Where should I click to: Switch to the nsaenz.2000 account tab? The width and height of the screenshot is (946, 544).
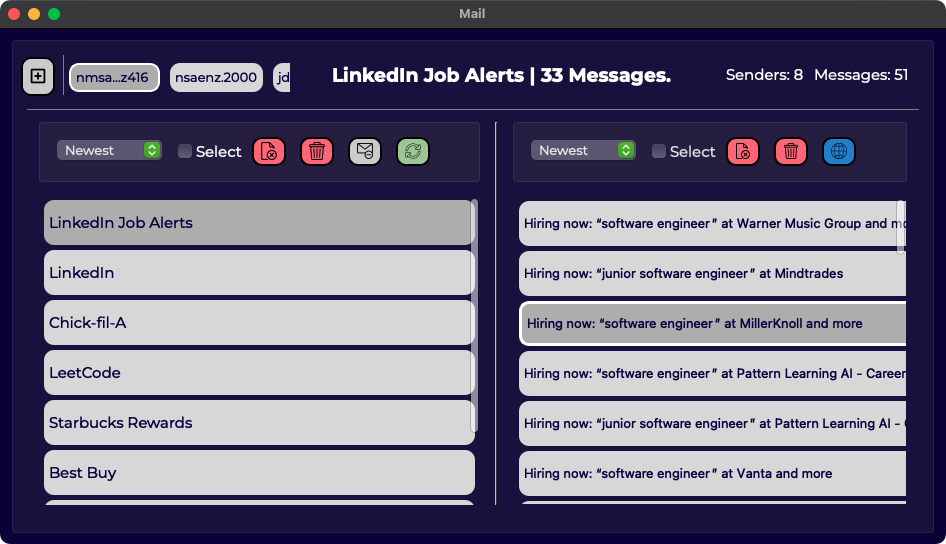coord(216,77)
